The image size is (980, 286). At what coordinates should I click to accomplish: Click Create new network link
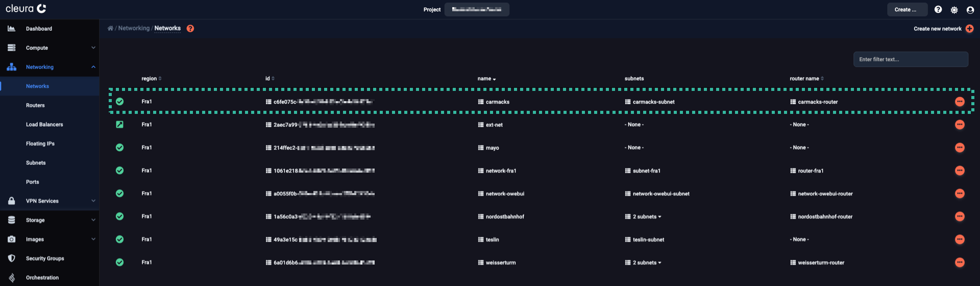(x=938, y=29)
